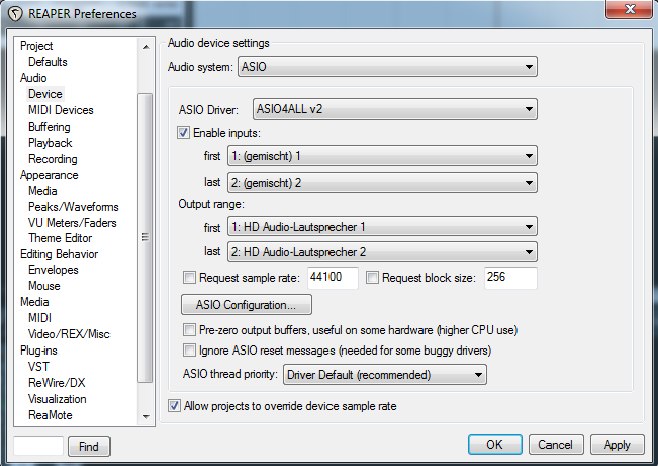Select Defaults under Project

point(47,62)
